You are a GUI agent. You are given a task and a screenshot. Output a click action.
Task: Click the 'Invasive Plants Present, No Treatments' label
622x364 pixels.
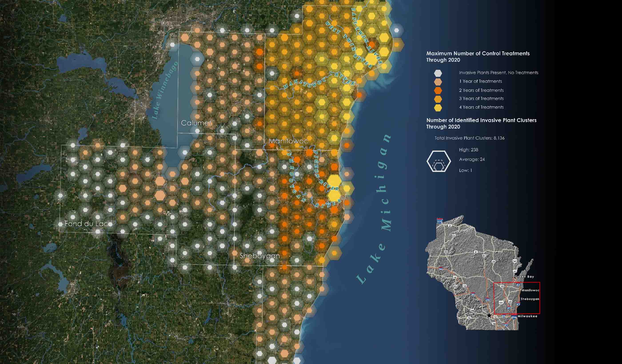coord(498,73)
